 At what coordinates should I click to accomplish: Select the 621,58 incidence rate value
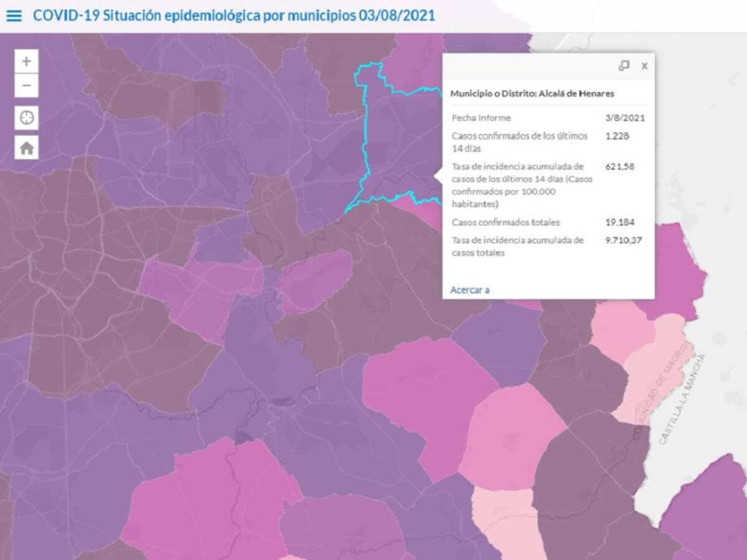[x=619, y=167]
